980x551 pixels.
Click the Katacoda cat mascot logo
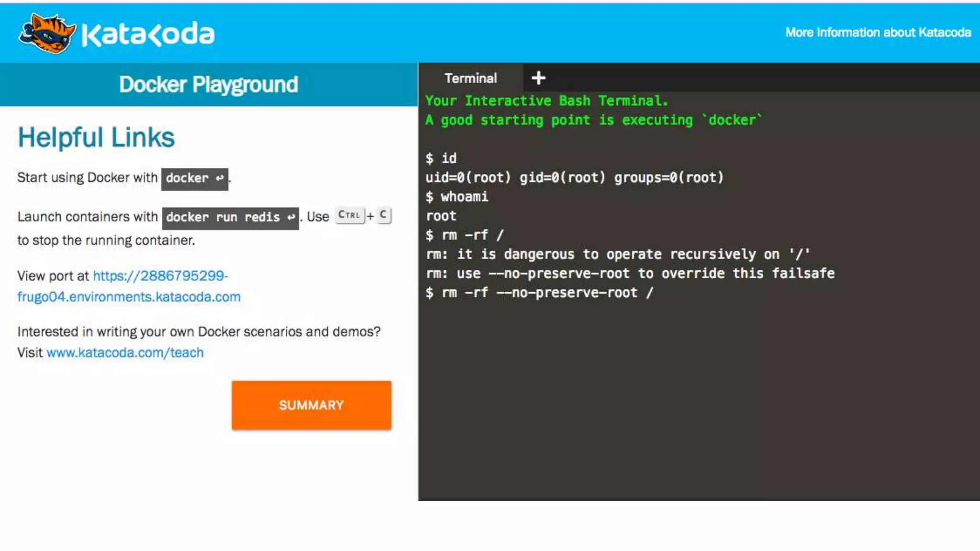click(x=47, y=33)
